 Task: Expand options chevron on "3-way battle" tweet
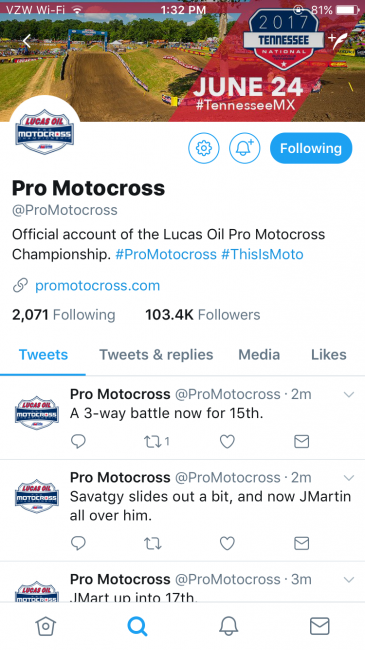point(349,395)
